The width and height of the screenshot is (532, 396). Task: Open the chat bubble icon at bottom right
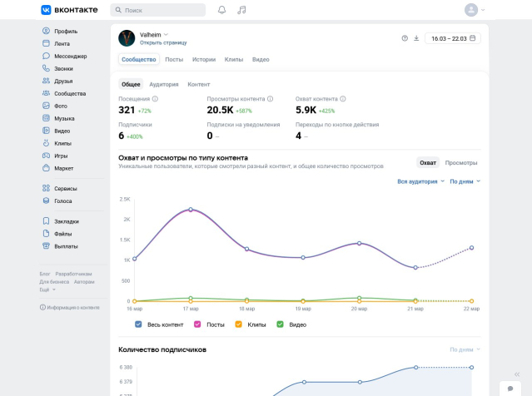point(510,389)
